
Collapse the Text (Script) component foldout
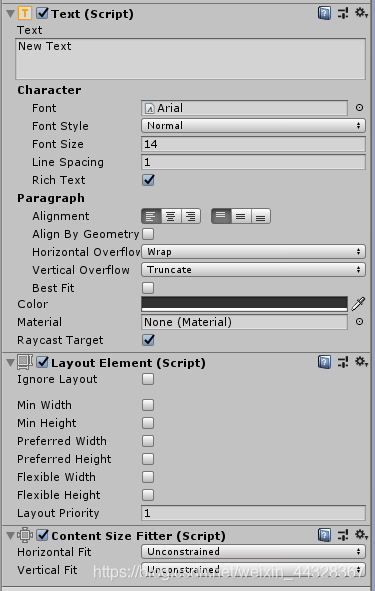pyautogui.click(x=11, y=14)
